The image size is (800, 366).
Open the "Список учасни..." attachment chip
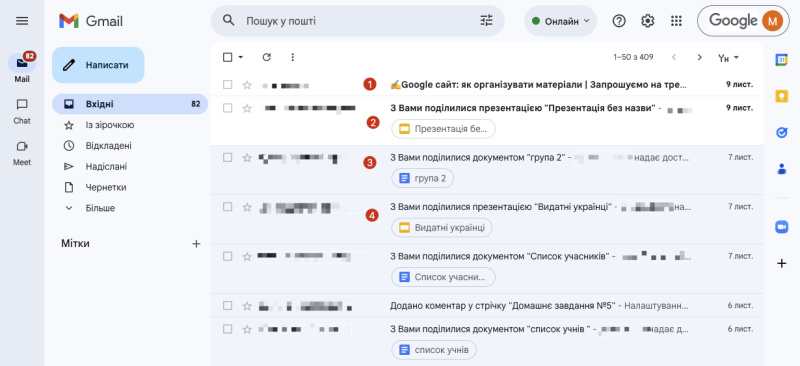tap(443, 277)
